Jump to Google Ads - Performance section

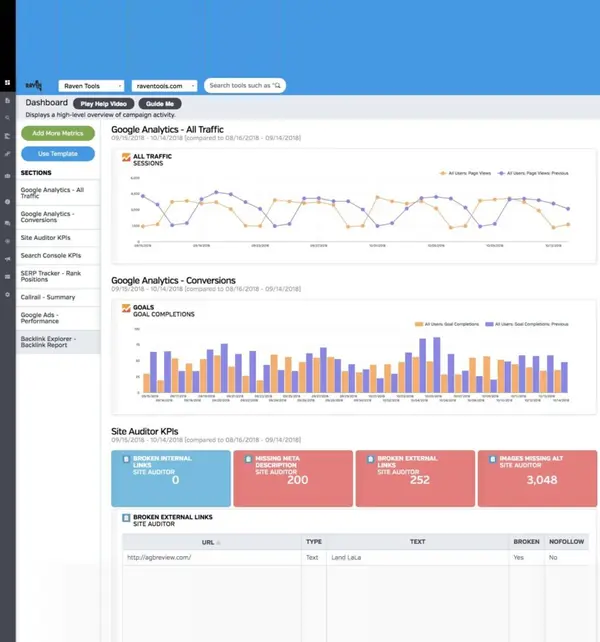(58, 318)
